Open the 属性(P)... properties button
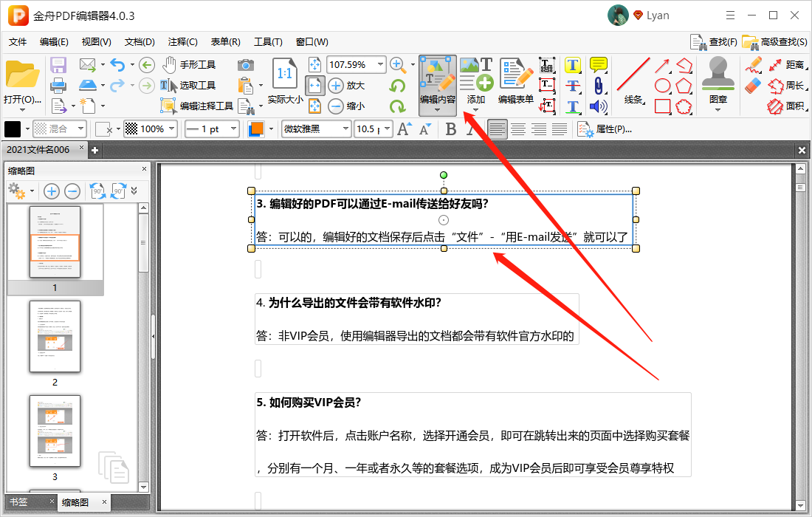Image resolution: width=812 pixels, height=517 pixels. (x=605, y=129)
